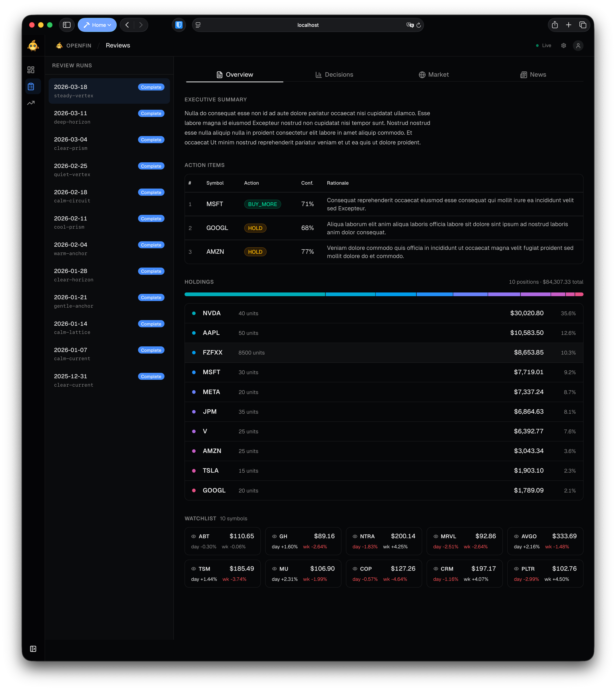Show the tab overview icon
616x690 pixels.
coord(583,25)
